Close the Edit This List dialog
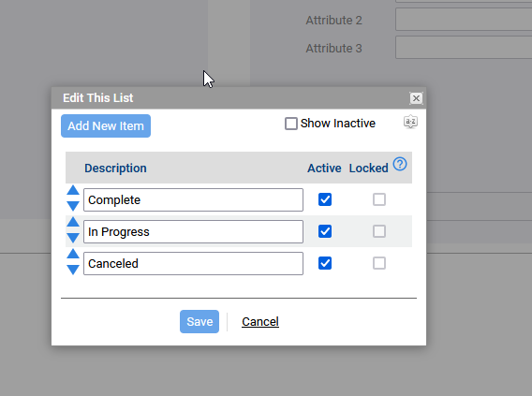532x396 pixels. tap(416, 98)
